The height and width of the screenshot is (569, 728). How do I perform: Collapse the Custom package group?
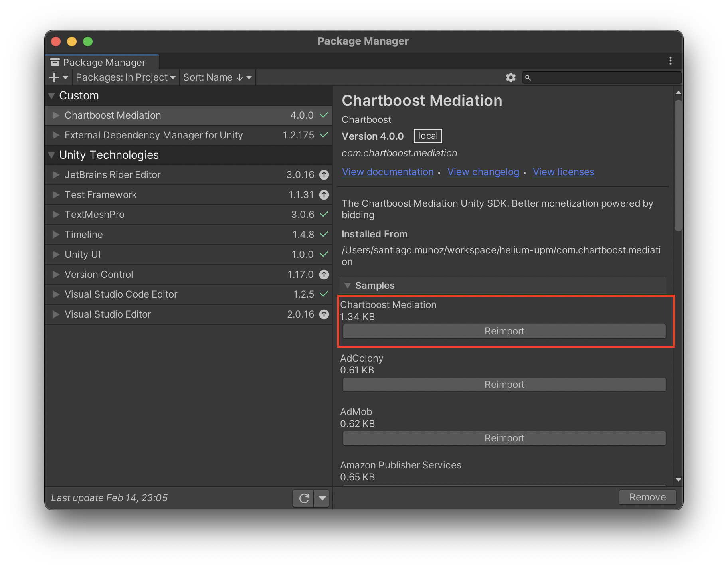click(51, 96)
